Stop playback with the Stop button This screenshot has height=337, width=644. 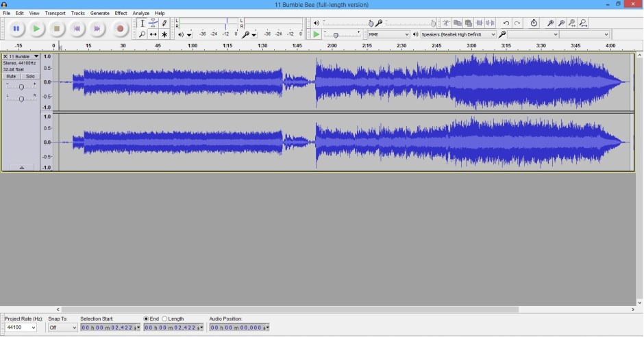(57, 29)
